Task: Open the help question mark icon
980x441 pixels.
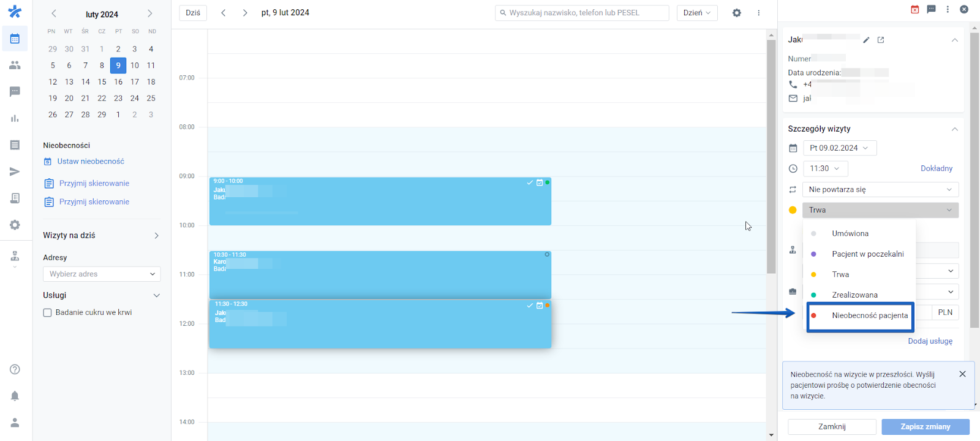Action: pos(15,369)
